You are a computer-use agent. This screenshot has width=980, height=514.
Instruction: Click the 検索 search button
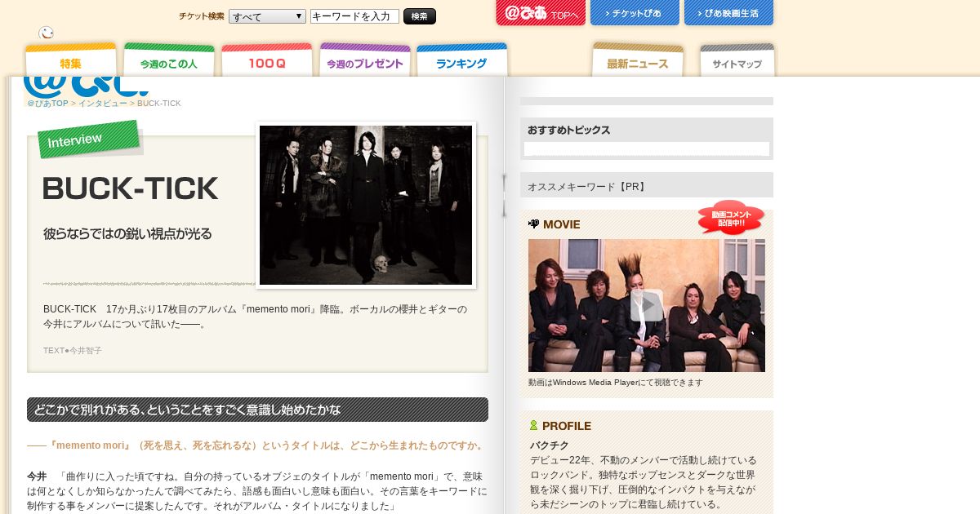tap(420, 16)
